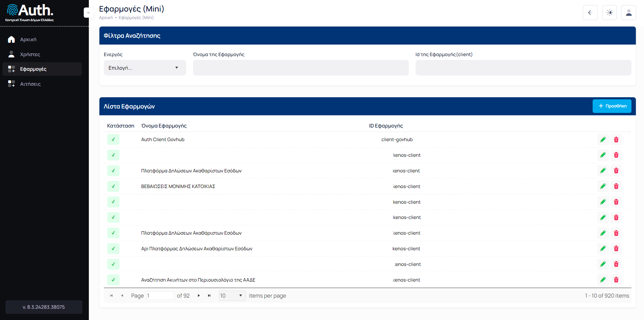The height and width of the screenshot is (320, 644).
Task: Delete the Αναζήτηση Ακινήτων application row
Action: coord(616,280)
